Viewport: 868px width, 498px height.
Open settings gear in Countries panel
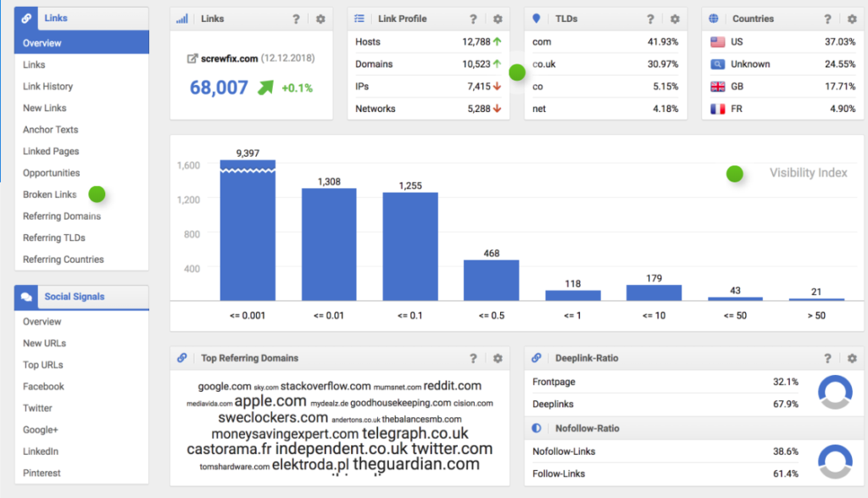tap(850, 19)
